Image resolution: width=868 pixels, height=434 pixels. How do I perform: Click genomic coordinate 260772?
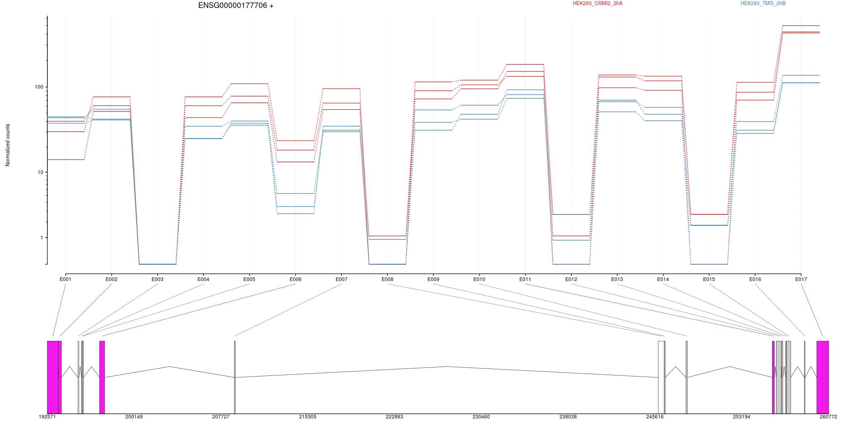829,417
